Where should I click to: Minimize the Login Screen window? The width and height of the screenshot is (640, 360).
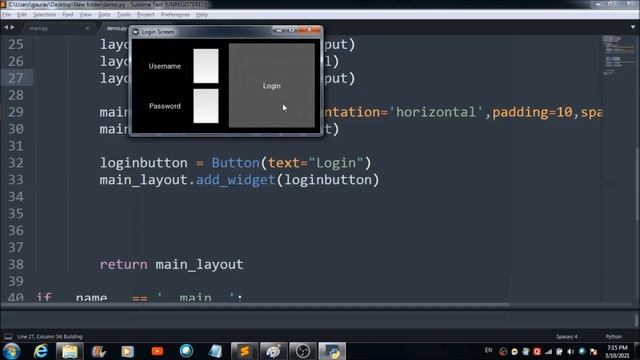tap(279, 30)
